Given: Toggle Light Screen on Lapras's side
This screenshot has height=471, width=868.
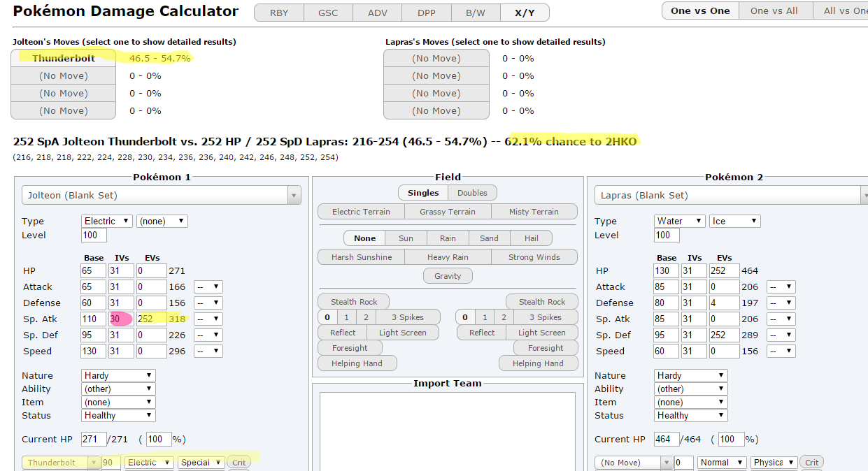Looking at the screenshot, I should tap(542, 333).
